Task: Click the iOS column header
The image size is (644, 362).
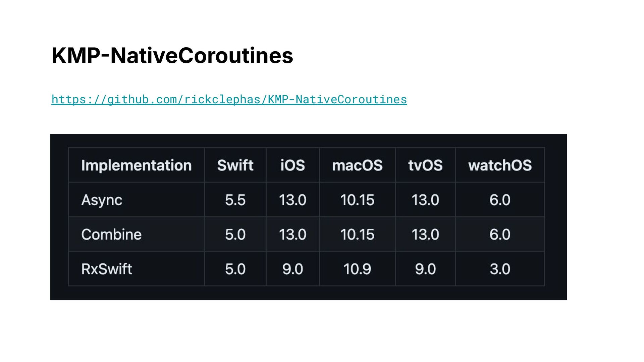Action: 292,165
